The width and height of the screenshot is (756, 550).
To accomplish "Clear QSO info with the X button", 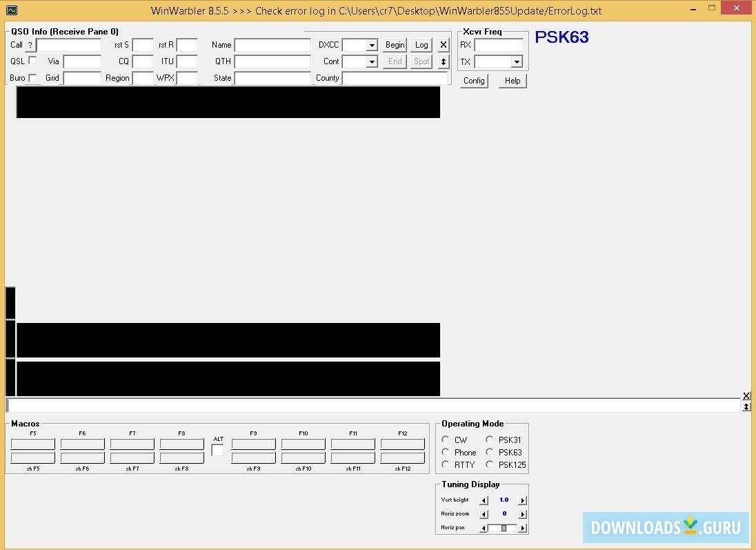I will pos(443,45).
